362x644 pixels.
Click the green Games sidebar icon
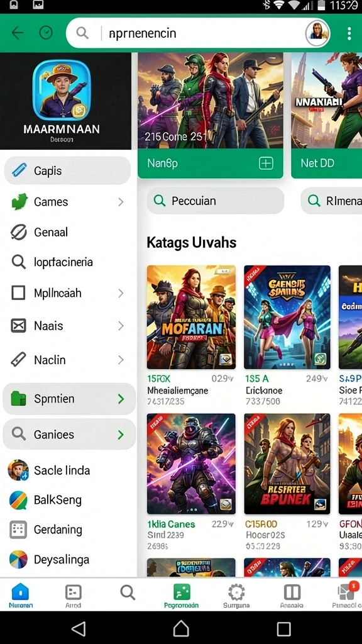tap(19, 202)
